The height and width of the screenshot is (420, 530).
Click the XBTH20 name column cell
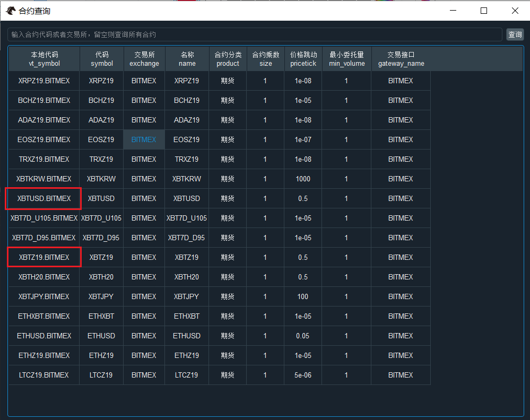click(187, 277)
